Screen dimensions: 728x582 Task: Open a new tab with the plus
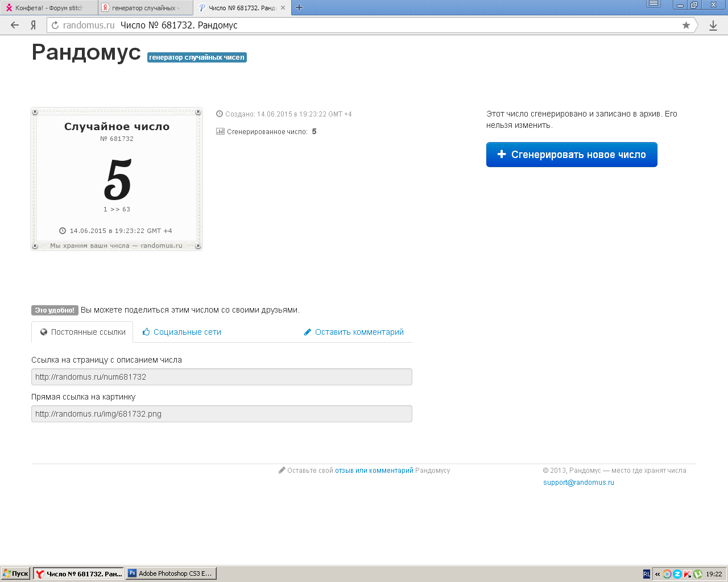[299, 7]
